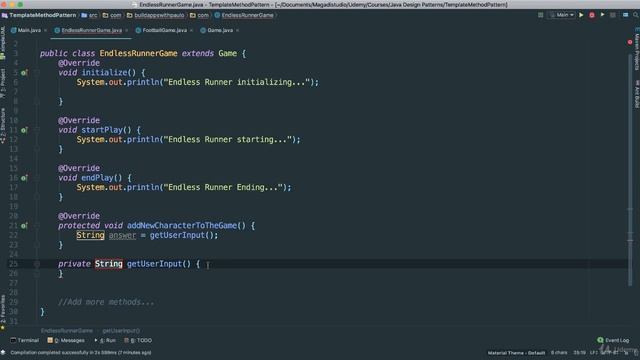The image size is (640, 360).
Task: Close the EndlessRunnerGame.java tab
Action: [127, 31]
